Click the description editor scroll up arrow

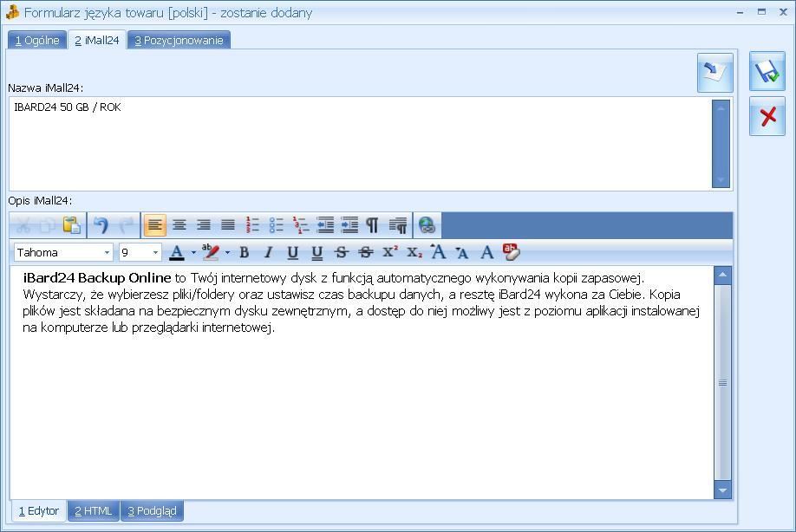[722, 275]
